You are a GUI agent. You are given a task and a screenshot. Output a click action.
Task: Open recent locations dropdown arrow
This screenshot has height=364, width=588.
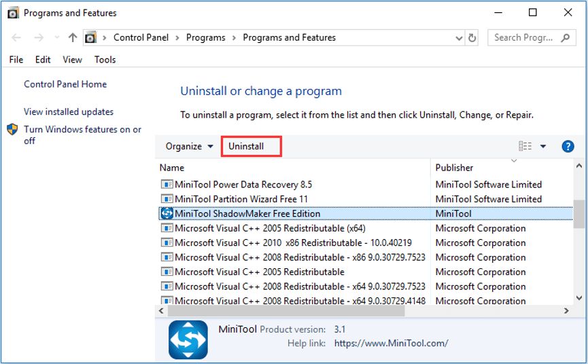coord(57,37)
